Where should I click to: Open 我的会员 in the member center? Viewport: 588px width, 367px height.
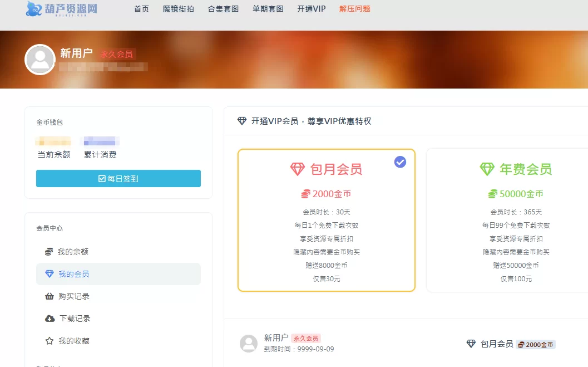[x=118, y=274]
